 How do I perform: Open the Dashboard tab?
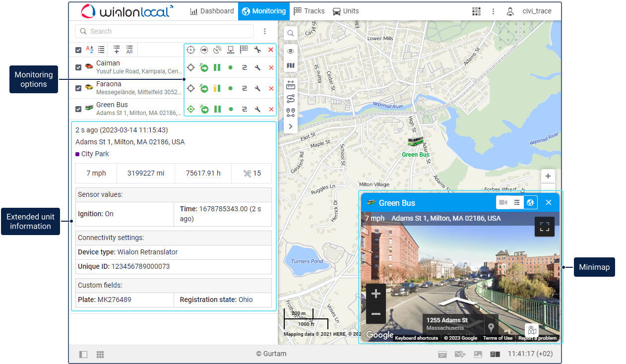click(212, 11)
